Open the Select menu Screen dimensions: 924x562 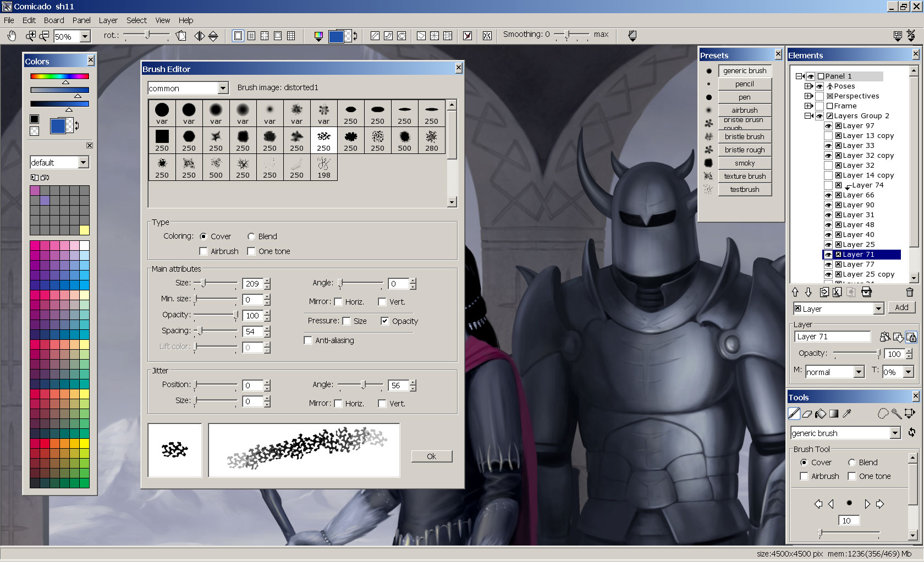136,20
